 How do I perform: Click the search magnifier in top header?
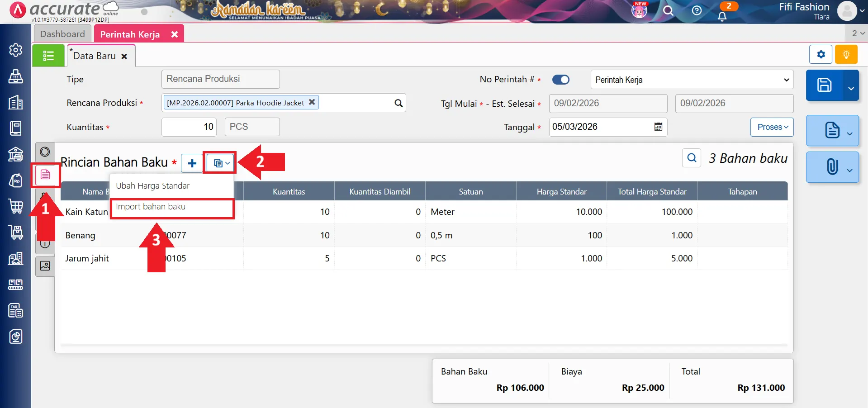668,11
